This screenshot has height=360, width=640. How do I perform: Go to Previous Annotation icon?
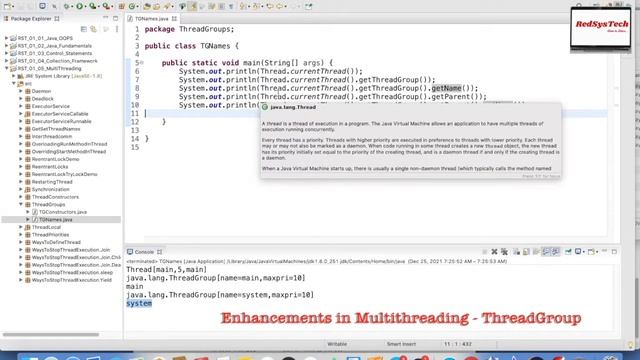[256, 6]
